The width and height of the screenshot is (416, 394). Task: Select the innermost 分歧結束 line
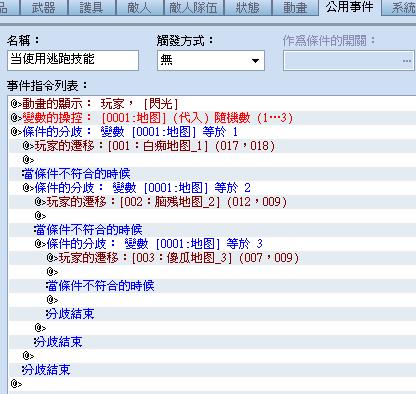click(213, 314)
